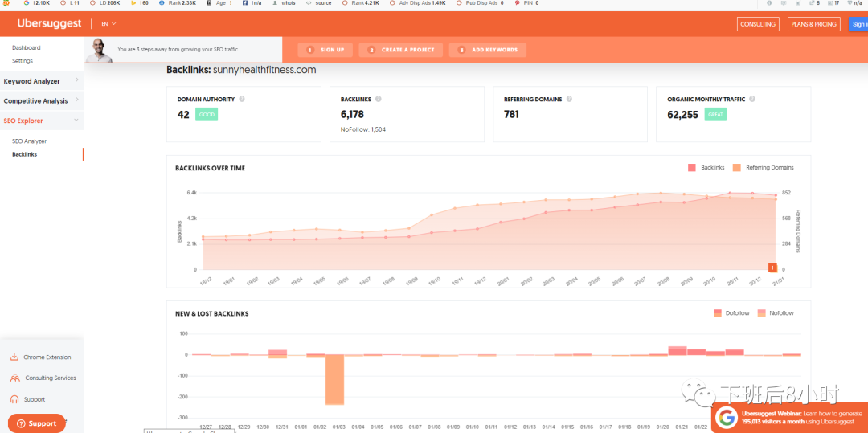
Task: Click the Chrome Extension download icon
Action: 14,357
